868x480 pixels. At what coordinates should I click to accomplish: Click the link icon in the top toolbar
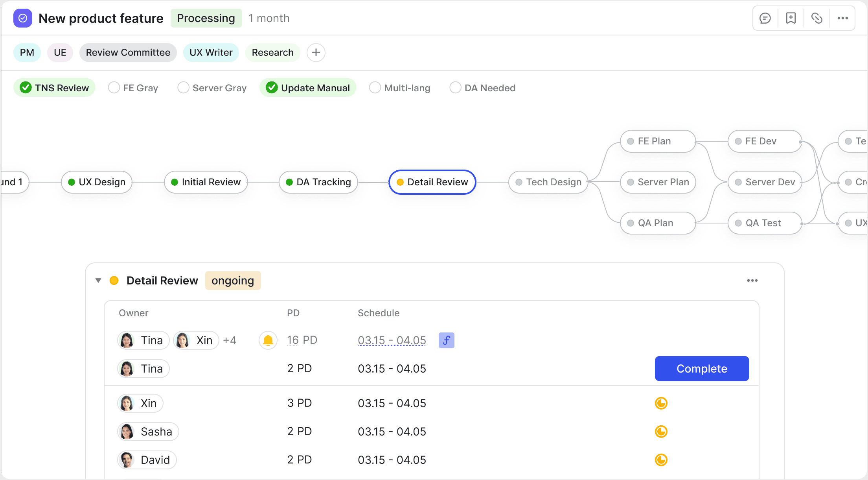click(x=817, y=18)
